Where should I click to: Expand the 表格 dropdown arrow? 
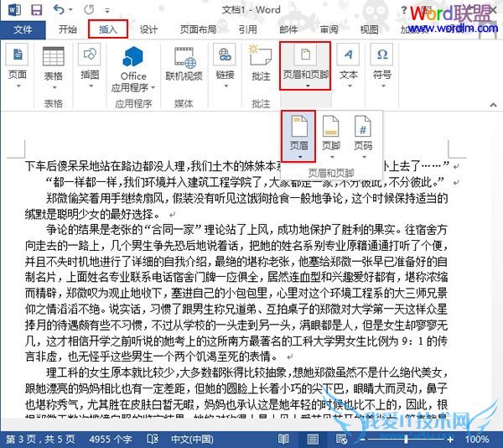tap(54, 87)
